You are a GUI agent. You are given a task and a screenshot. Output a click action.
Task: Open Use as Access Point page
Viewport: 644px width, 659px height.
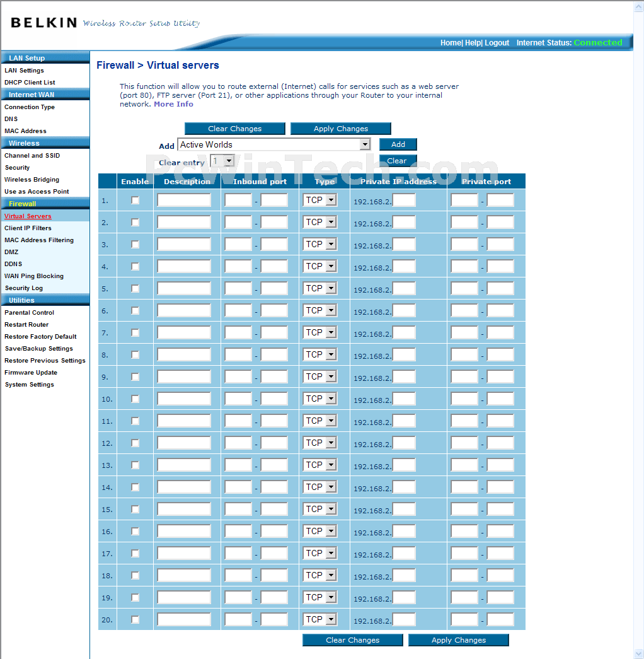coord(37,192)
